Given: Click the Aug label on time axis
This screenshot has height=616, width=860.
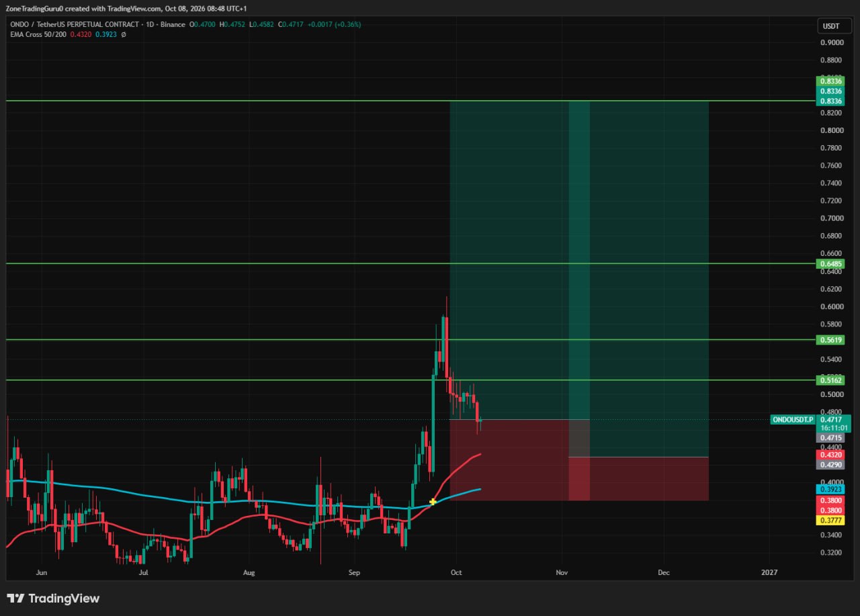Looking at the screenshot, I should click(x=249, y=573).
